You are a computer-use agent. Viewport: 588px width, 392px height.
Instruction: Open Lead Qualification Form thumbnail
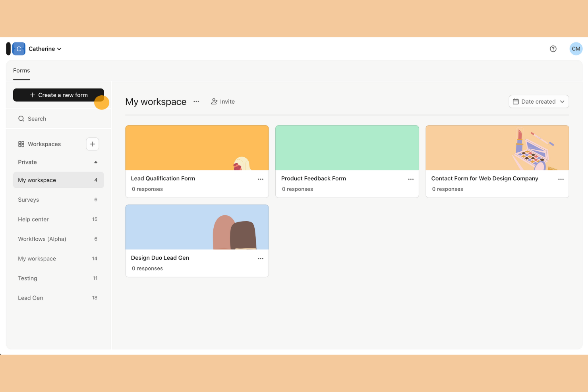click(197, 148)
